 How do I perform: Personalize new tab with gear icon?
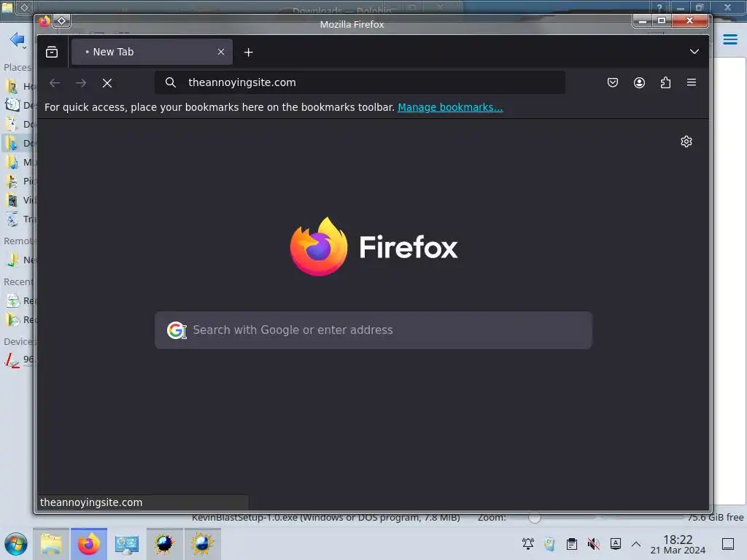click(686, 141)
